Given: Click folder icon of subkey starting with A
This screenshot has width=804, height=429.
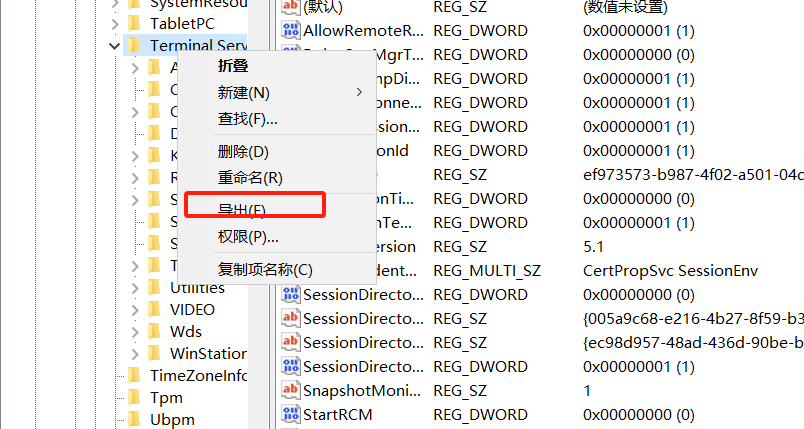Looking at the screenshot, I should point(154,67).
